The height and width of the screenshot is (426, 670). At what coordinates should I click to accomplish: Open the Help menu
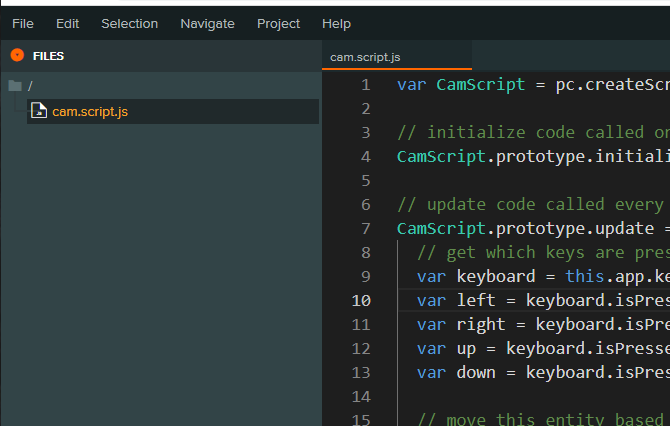(337, 23)
